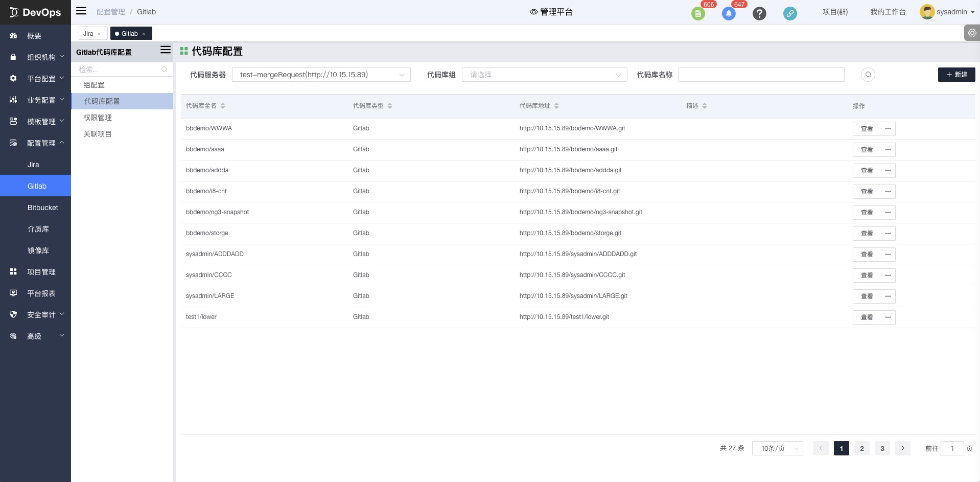
Task: Expand 安全审计 sidebar menu
Action: (x=35, y=315)
